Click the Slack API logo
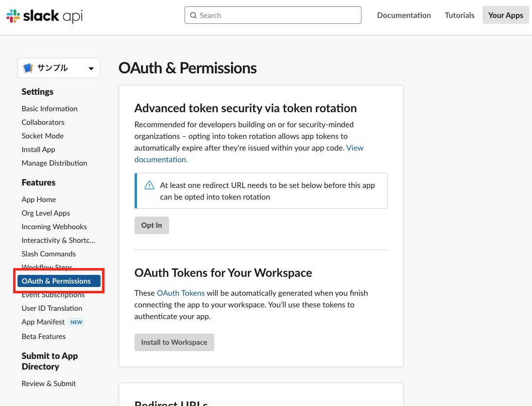This screenshot has width=532, height=406. [x=44, y=16]
